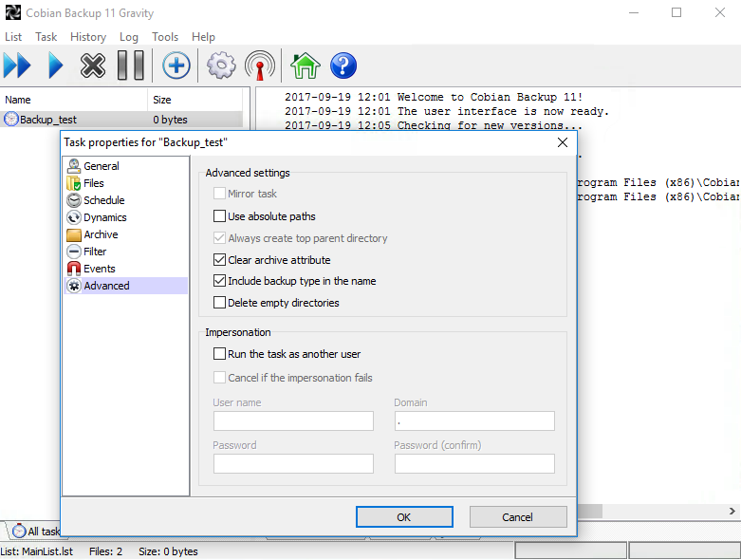This screenshot has width=741, height=560.
Task: Open the Help menu
Action: point(203,37)
